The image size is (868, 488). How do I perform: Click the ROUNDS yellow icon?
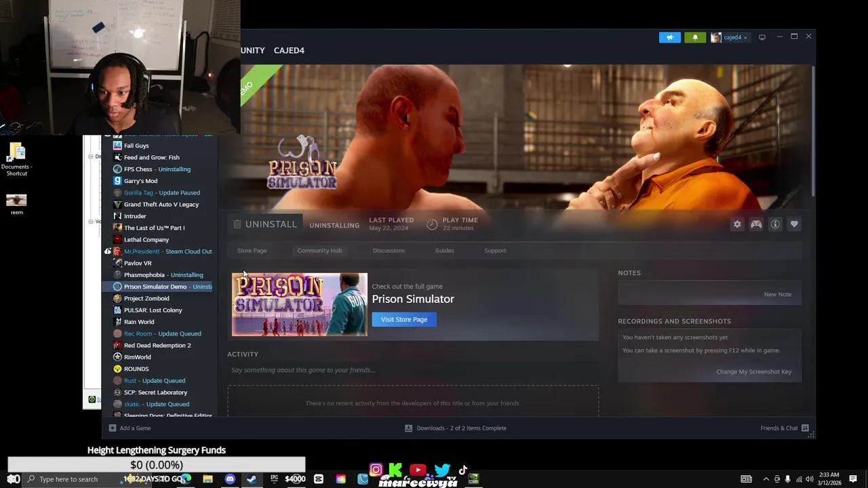(117, 369)
